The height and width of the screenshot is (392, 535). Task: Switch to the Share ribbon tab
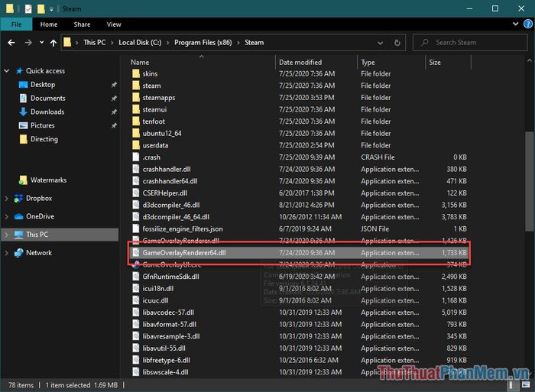(83, 24)
